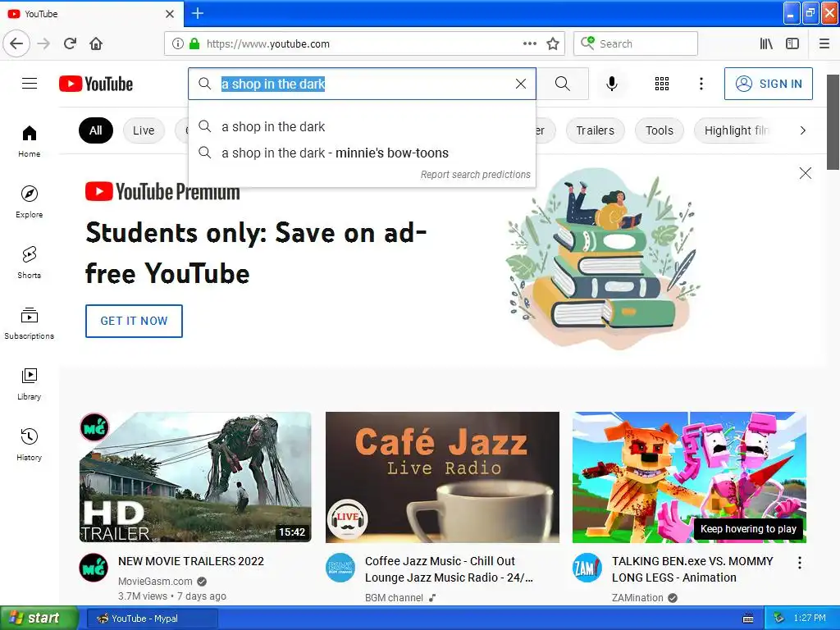Open the browser Library icon
The image size is (840, 630).
(x=766, y=43)
